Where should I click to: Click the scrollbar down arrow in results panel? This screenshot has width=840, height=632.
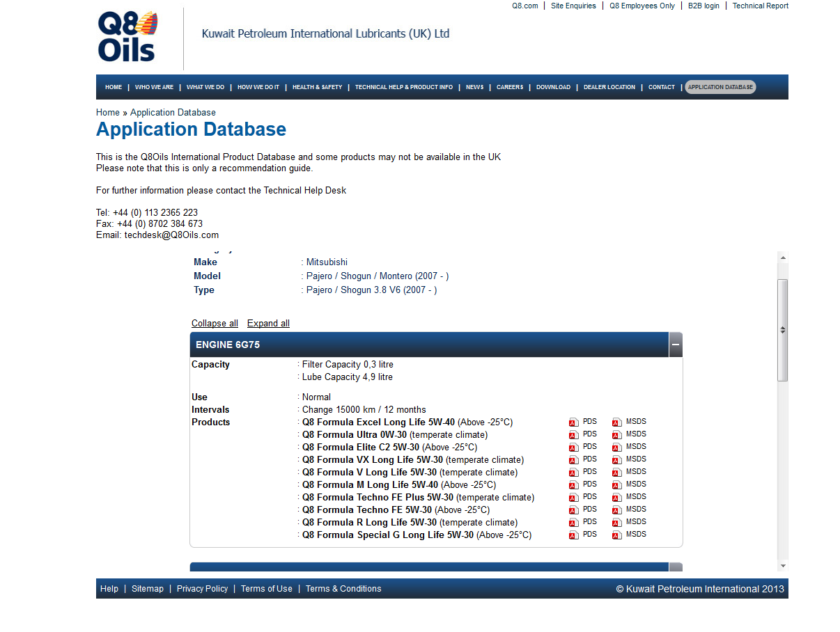[783, 565]
